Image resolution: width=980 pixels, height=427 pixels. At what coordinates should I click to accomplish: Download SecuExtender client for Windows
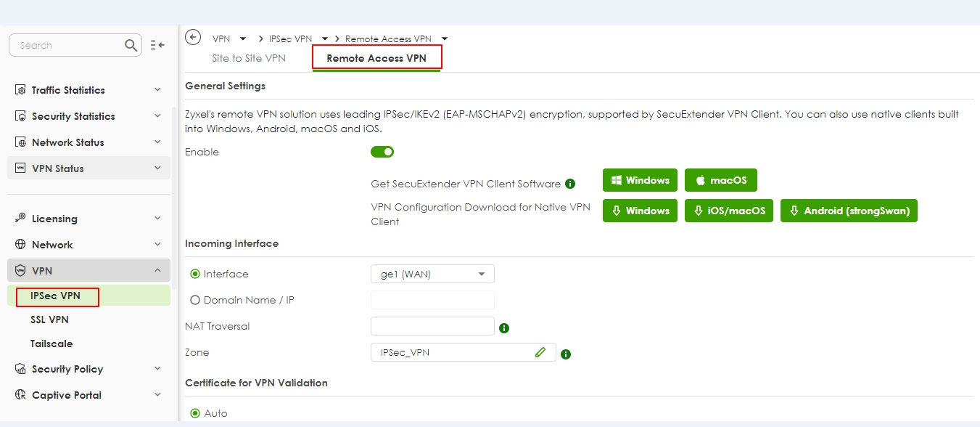[x=640, y=180]
